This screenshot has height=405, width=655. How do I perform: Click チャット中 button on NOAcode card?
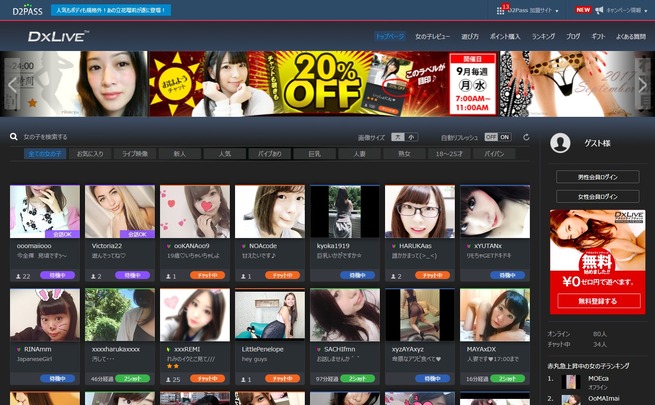tap(282, 276)
